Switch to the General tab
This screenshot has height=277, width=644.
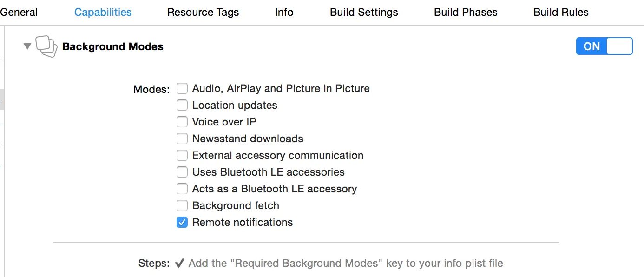point(19,13)
